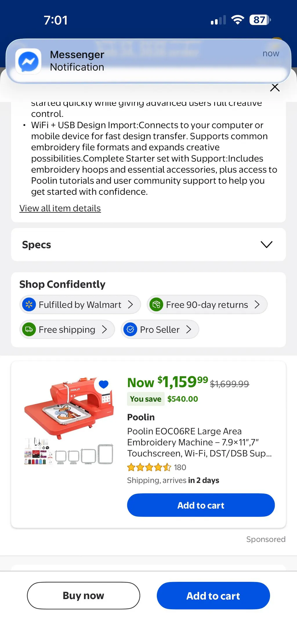Open Free shipping details chevron
The image size is (297, 644).
click(x=104, y=329)
